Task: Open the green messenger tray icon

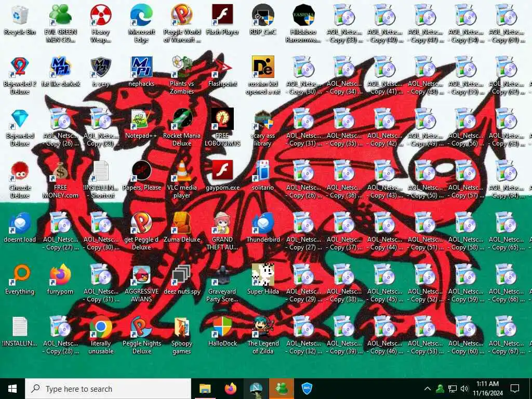Action: pos(440,389)
